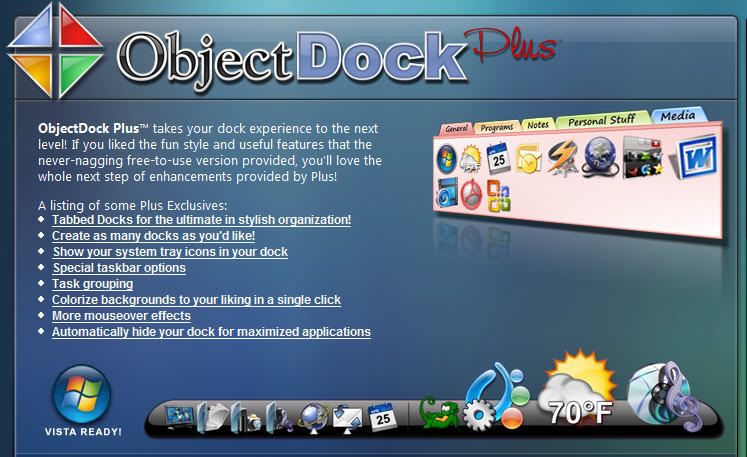
Task: Open the documents folder icon in bottom dock
Action: [212, 417]
